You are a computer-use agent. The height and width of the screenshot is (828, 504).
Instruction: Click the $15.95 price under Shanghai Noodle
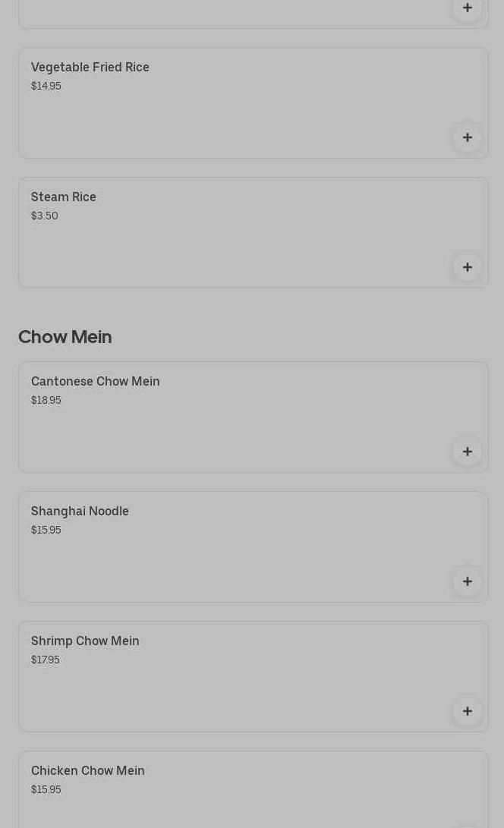pos(46,530)
